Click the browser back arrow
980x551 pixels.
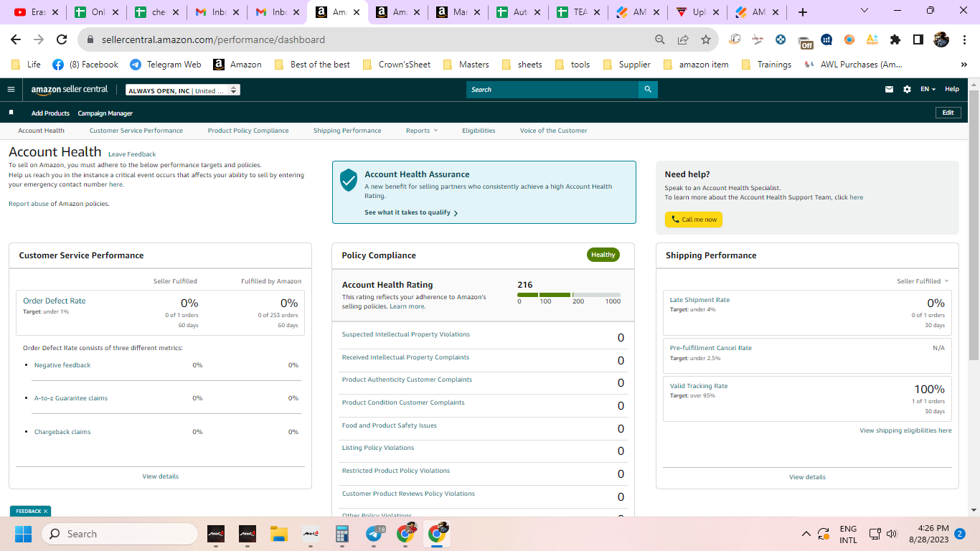(x=15, y=39)
